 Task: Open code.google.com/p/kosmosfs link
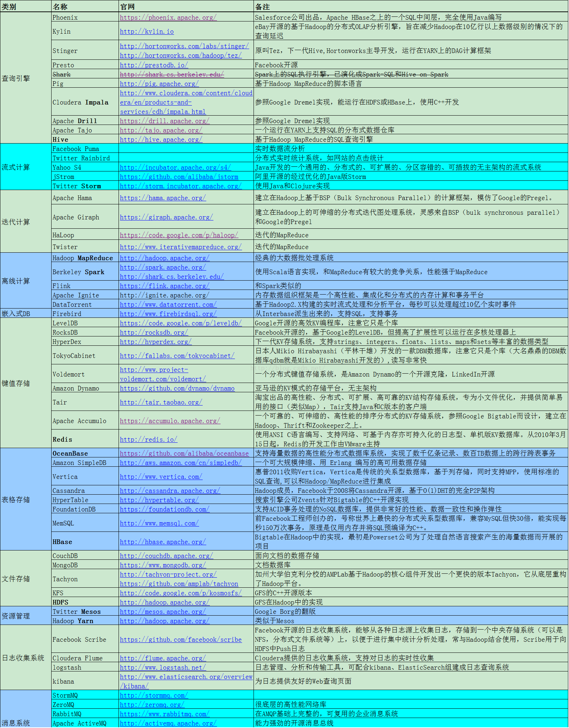click(x=181, y=593)
